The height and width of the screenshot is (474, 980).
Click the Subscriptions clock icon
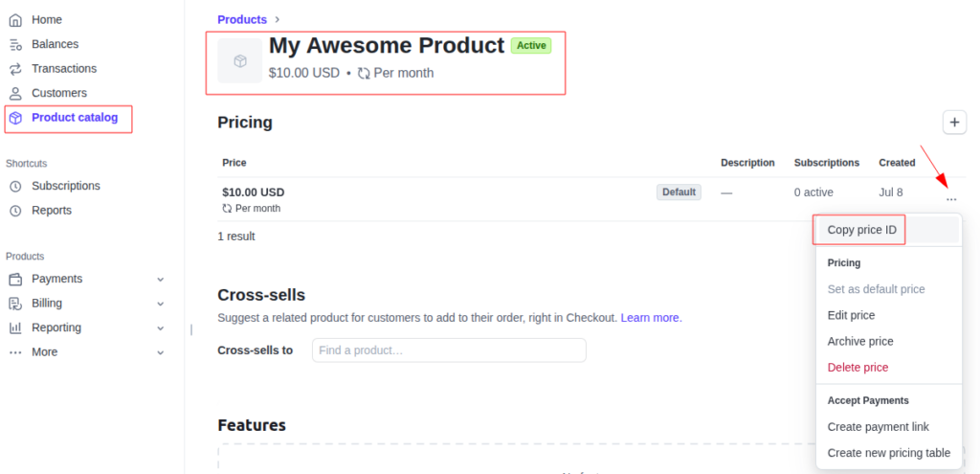(x=14, y=186)
